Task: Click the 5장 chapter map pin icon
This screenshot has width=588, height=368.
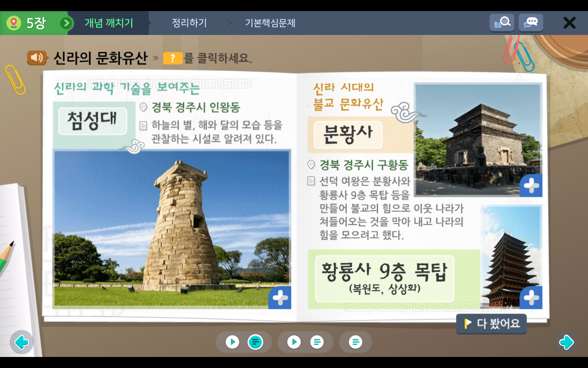Action: [x=14, y=23]
